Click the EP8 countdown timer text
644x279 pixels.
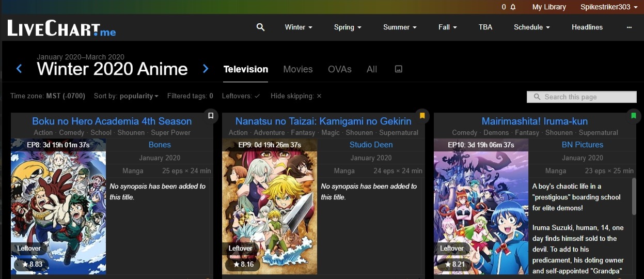(58, 145)
